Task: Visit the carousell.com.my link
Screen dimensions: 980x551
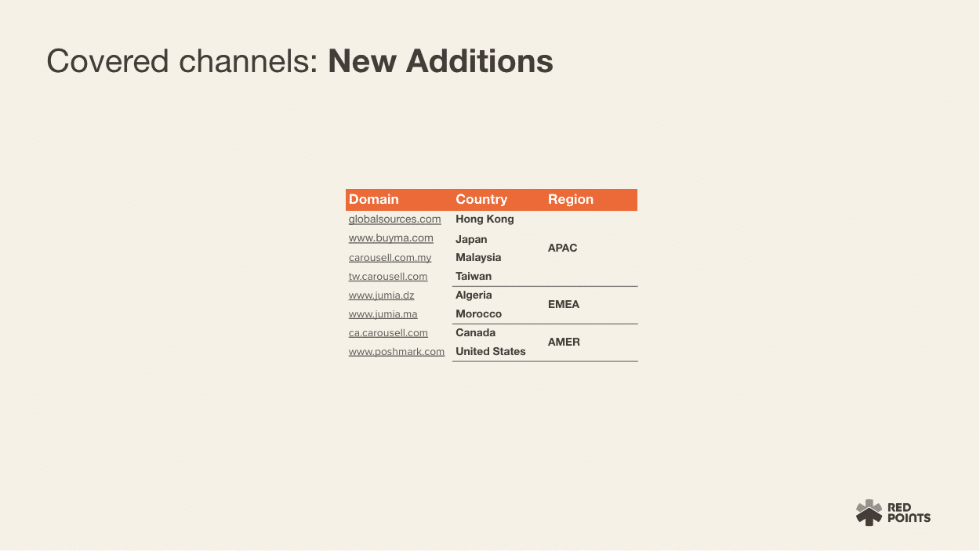Action: 390,258
